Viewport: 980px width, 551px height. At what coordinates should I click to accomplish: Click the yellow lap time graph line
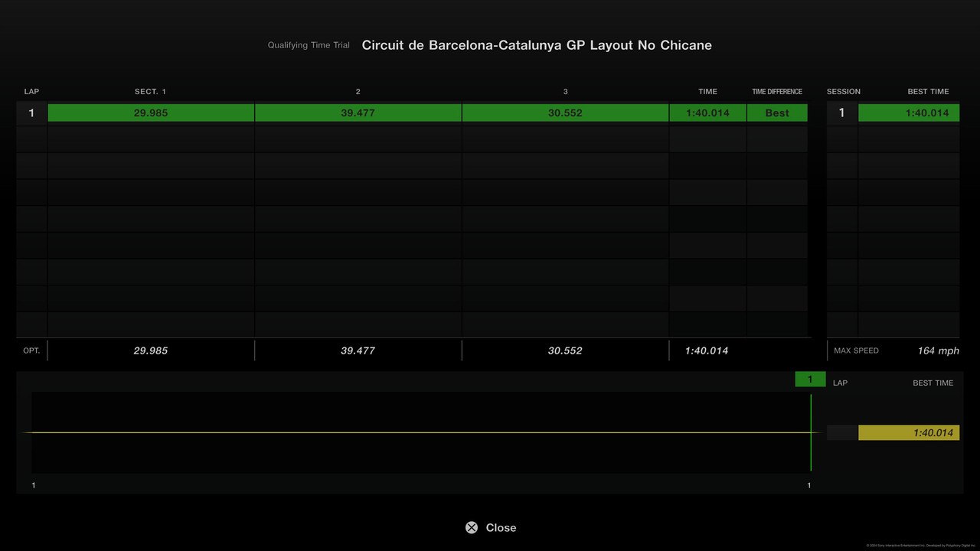[421, 432]
